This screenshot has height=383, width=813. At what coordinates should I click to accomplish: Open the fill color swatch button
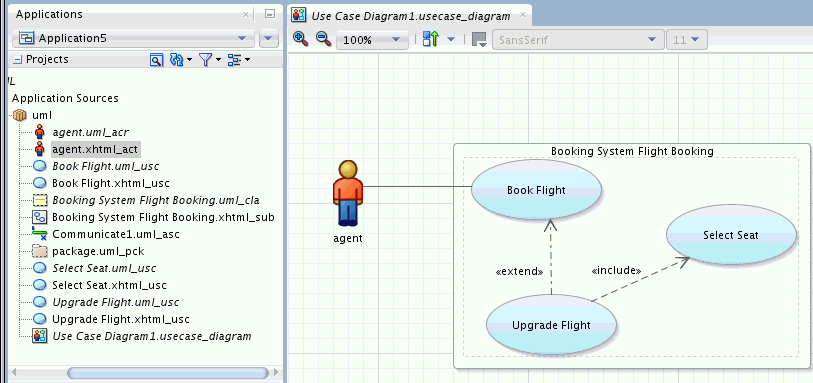click(x=479, y=39)
